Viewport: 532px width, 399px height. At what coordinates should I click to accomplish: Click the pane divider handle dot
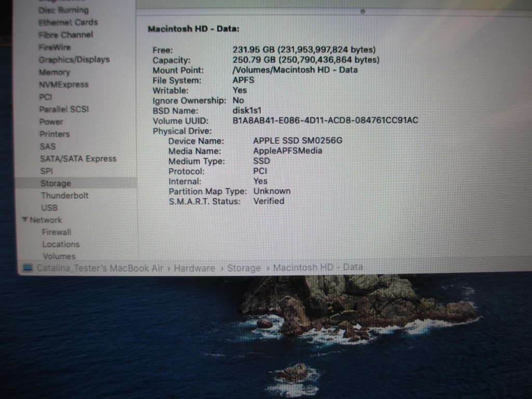(x=363, y=11)
